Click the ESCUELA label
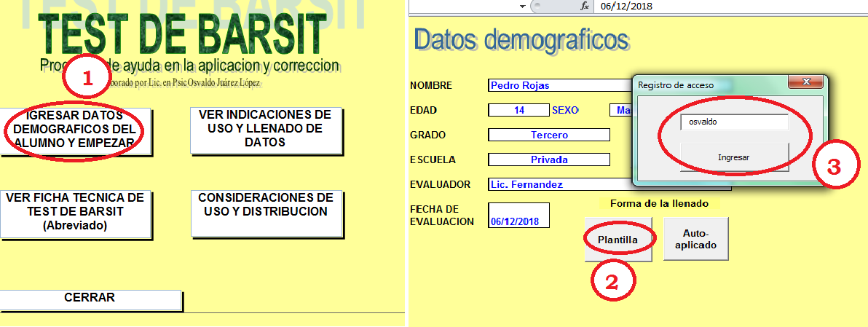The width and height of the screenshot is (868, 327). pos(433,160)
